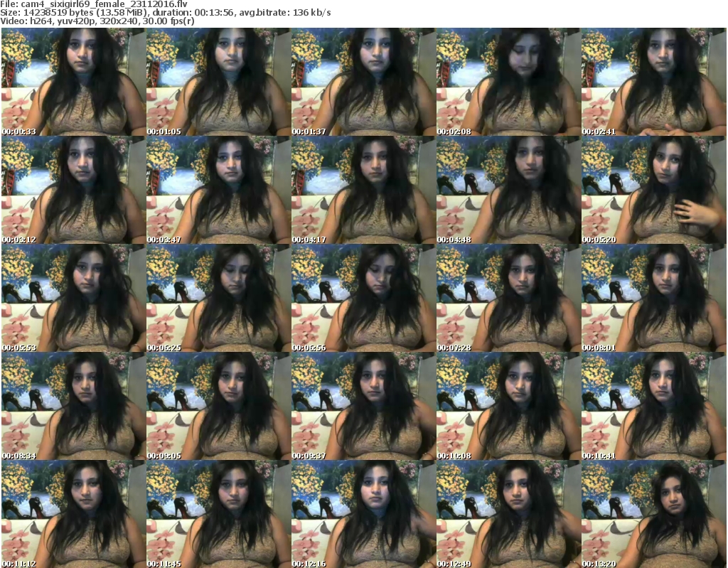Choose the thumbnail marked 00:04:17

[363, 190]
